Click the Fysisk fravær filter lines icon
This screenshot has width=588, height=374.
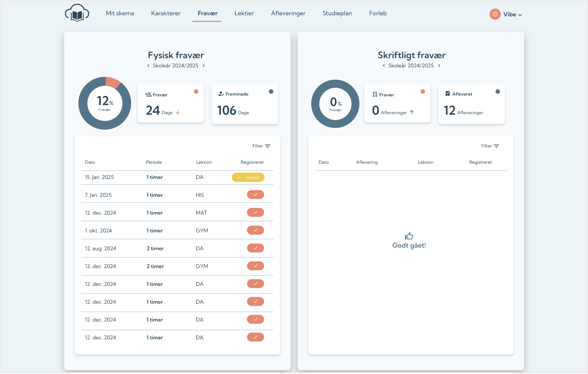click(x=268, y=146)
